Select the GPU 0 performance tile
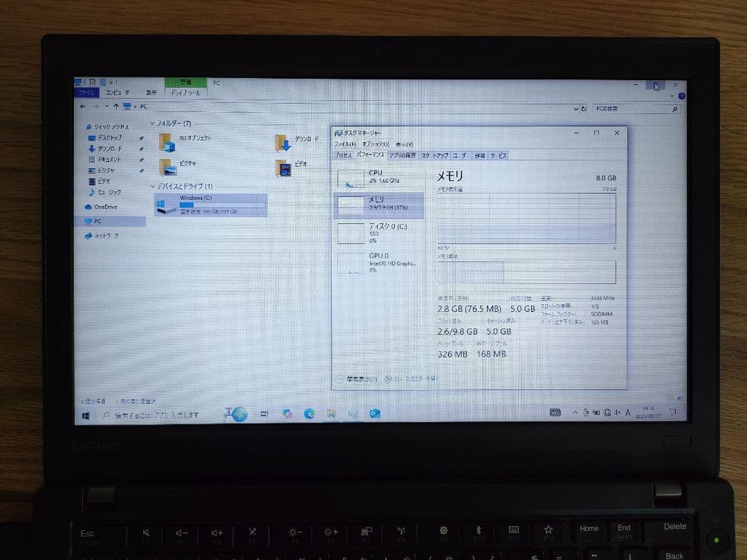Viewport: 747px width, 560px height. (376, 263)
